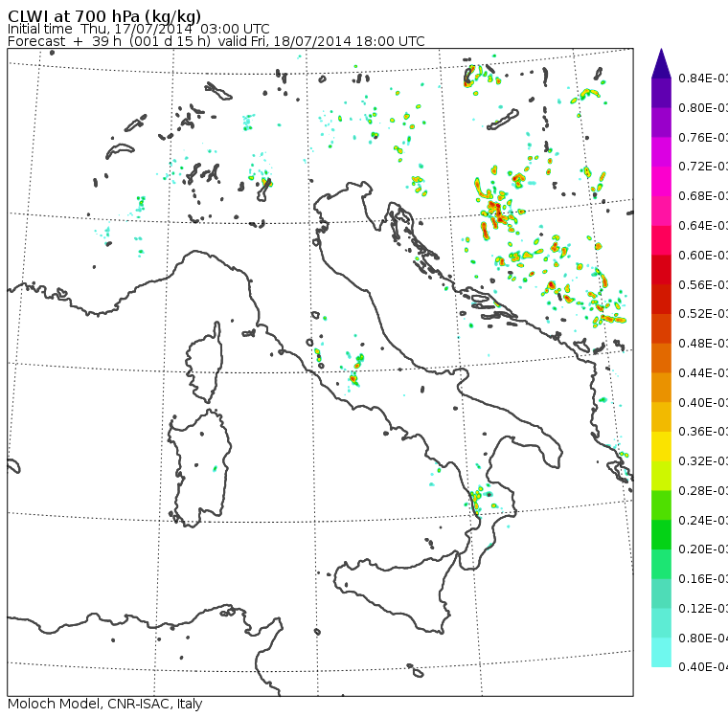The height and width of the screenshot is (717, 728).
Task: Click the 0.72E-03 colorbar label
Action: tap(703, 167)
